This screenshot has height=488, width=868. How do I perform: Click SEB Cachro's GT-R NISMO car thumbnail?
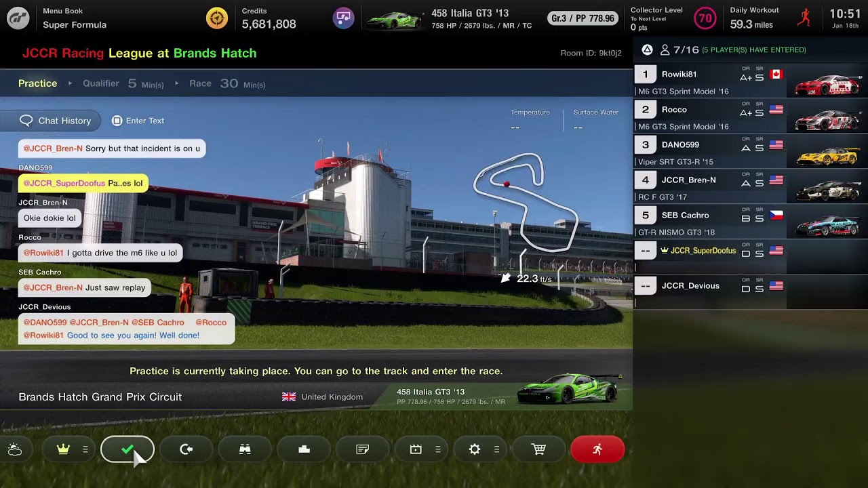coord(828,225)
